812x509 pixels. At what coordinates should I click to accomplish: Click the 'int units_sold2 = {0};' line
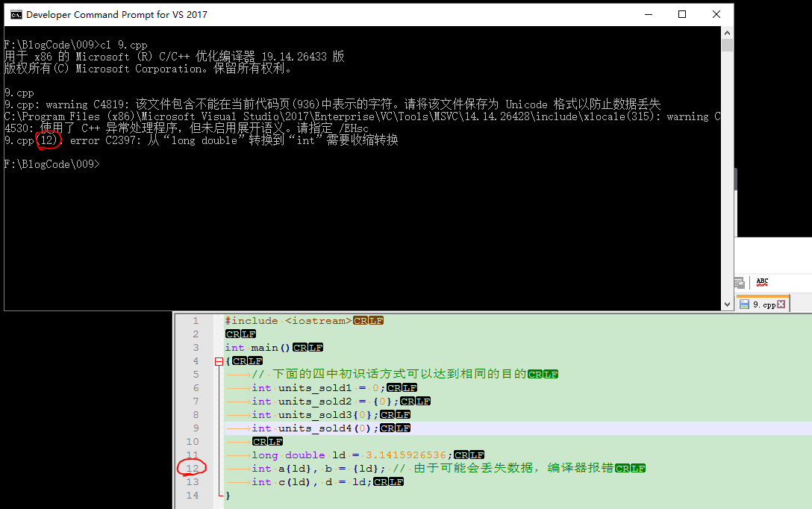point(325,402)
